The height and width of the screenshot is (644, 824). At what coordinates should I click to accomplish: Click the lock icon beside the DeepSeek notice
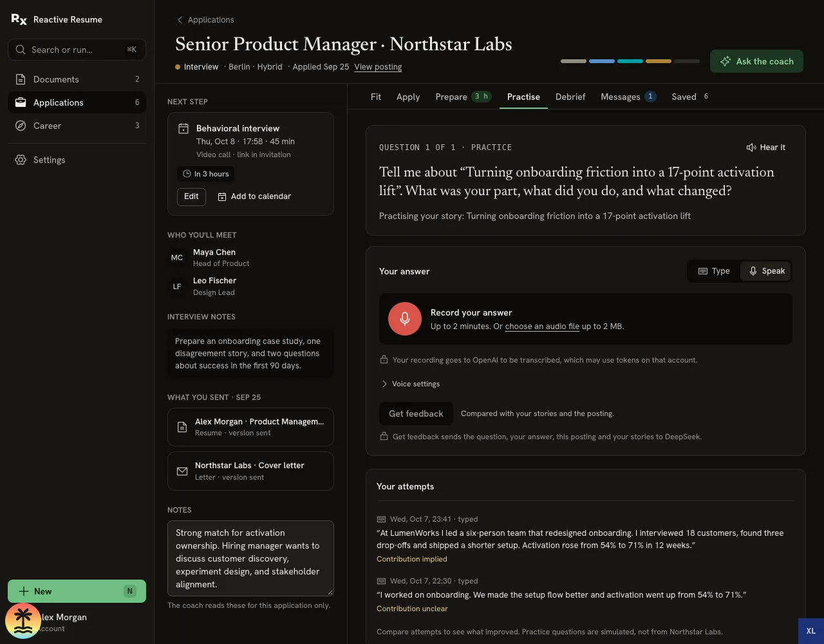click(384, 437)
